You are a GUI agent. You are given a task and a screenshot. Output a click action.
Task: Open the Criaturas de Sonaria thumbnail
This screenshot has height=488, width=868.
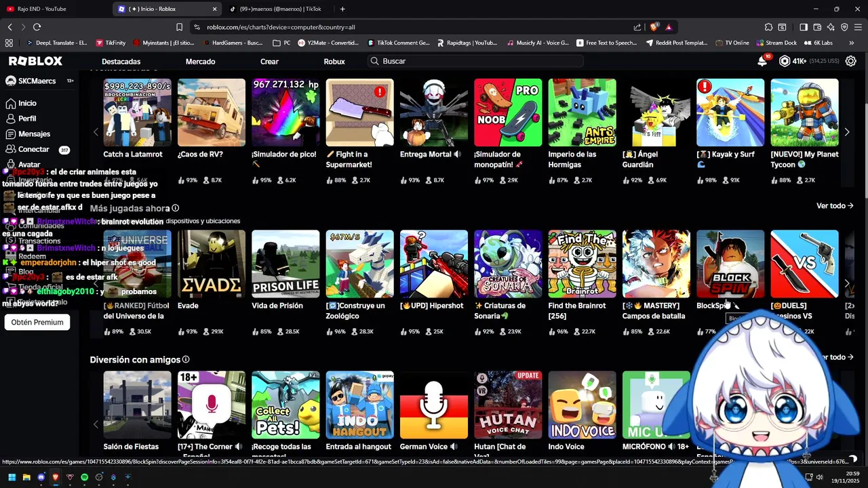(508, 264)
